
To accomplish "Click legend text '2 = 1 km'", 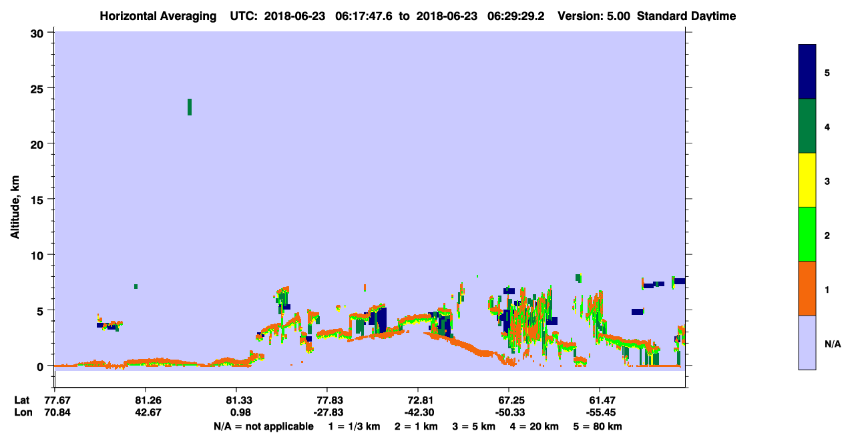I will pos(416,426).
